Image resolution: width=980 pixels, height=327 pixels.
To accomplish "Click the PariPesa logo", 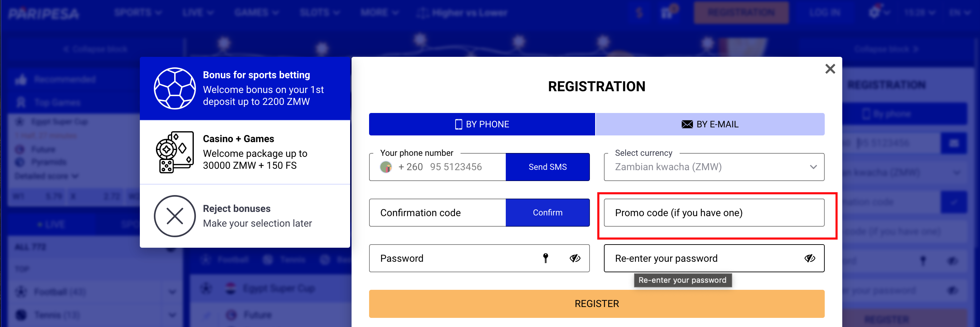I will (x=43, y=12).
